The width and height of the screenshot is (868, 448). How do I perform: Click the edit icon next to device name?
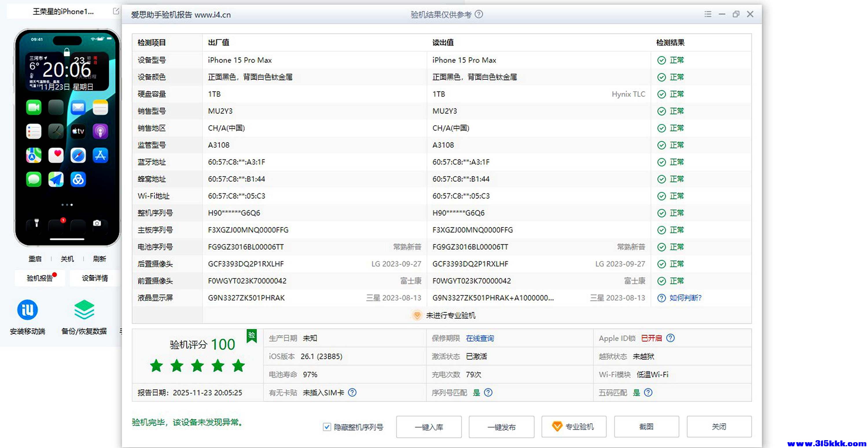click(116, 12)
